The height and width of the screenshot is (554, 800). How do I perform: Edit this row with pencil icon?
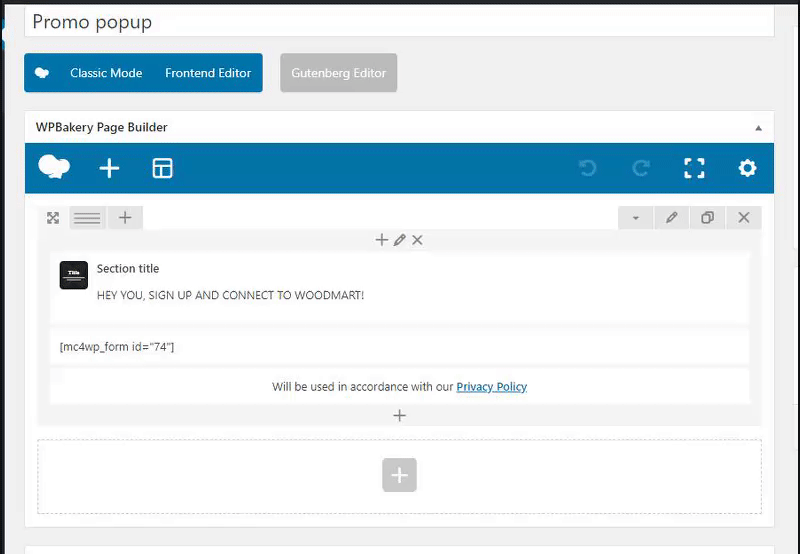[x=671, y=218]
